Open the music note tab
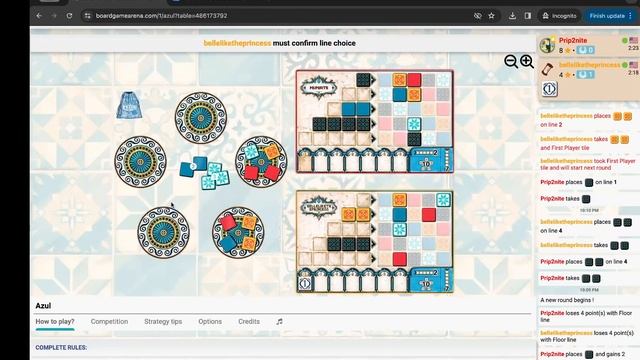Screen dimensions: 640x360 click(279, 322)
